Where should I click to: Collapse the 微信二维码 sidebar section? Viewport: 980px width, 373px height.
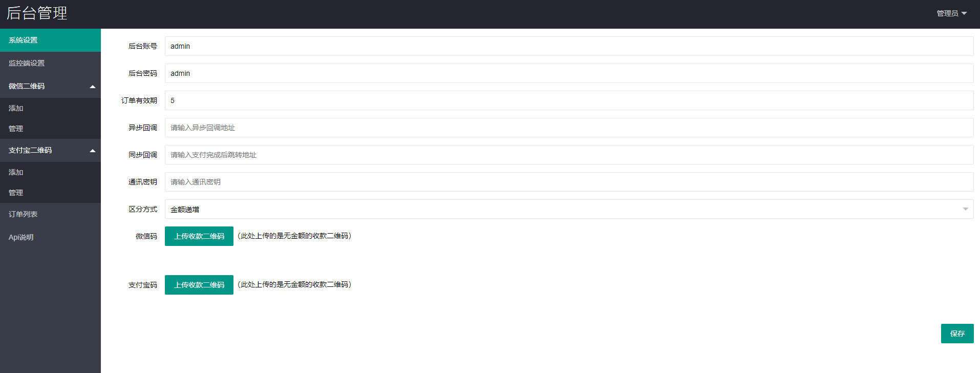point(50,86)
